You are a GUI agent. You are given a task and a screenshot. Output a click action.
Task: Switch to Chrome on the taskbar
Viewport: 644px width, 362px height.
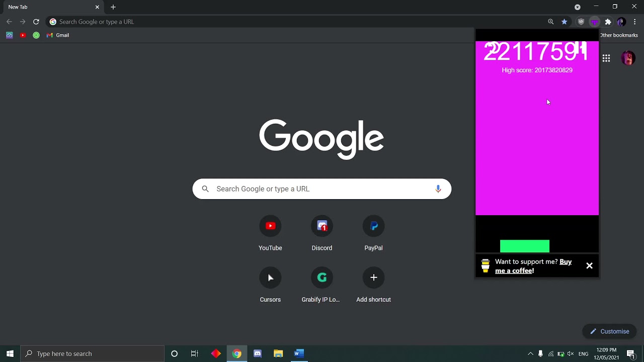(x=236, y=353)
